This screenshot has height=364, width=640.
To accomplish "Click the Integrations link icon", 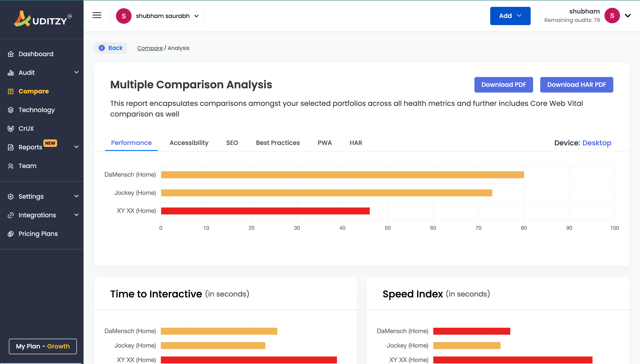I will tap(10, 215).
